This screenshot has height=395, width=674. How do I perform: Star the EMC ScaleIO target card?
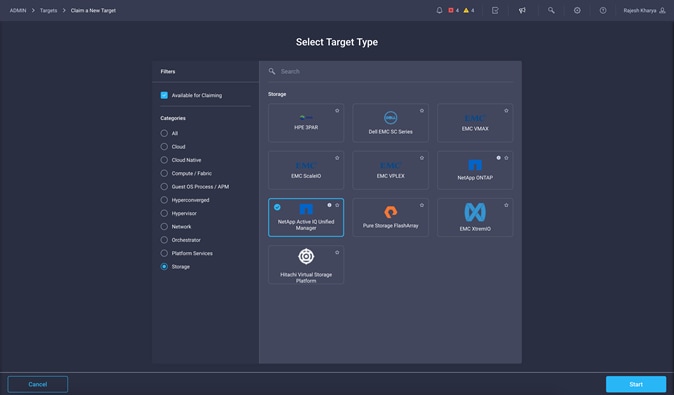coord(337,158)
